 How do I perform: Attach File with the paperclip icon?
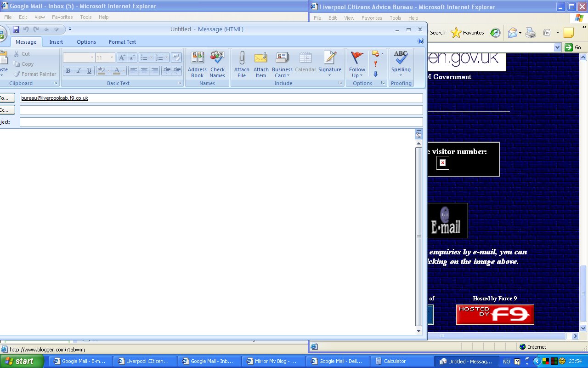242,65
